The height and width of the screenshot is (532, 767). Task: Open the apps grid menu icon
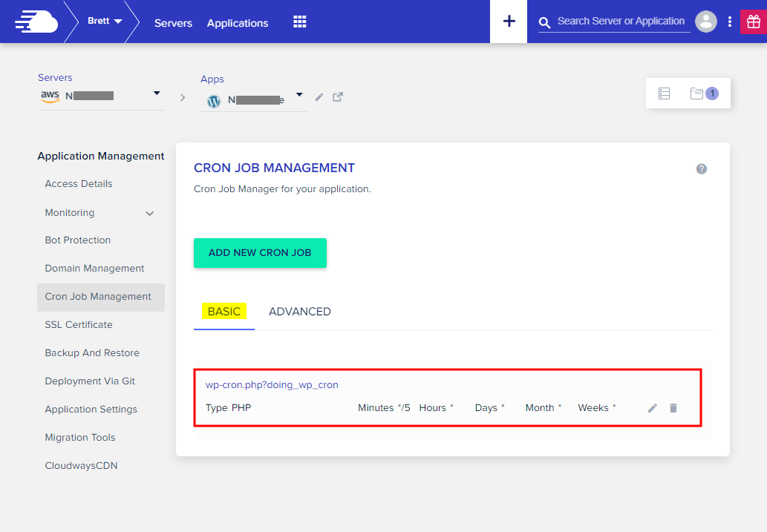[x=299, y=22]
